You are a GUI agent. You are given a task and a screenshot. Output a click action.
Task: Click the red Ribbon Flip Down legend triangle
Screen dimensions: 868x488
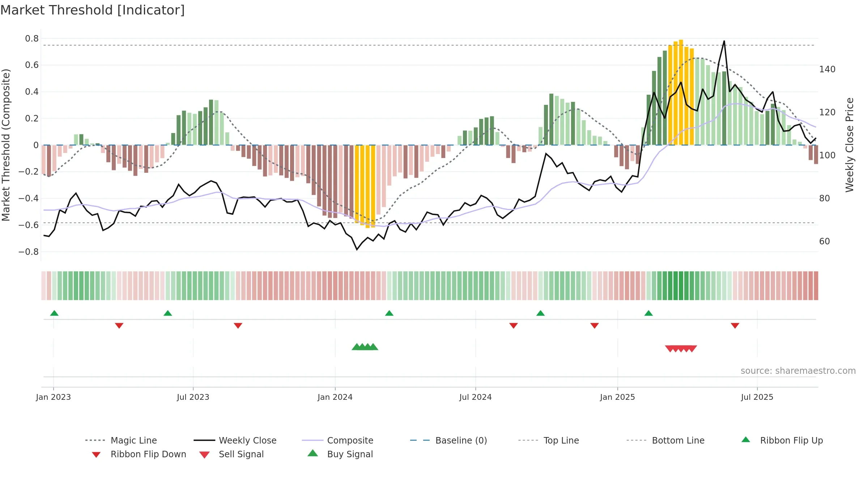point(96,455)
